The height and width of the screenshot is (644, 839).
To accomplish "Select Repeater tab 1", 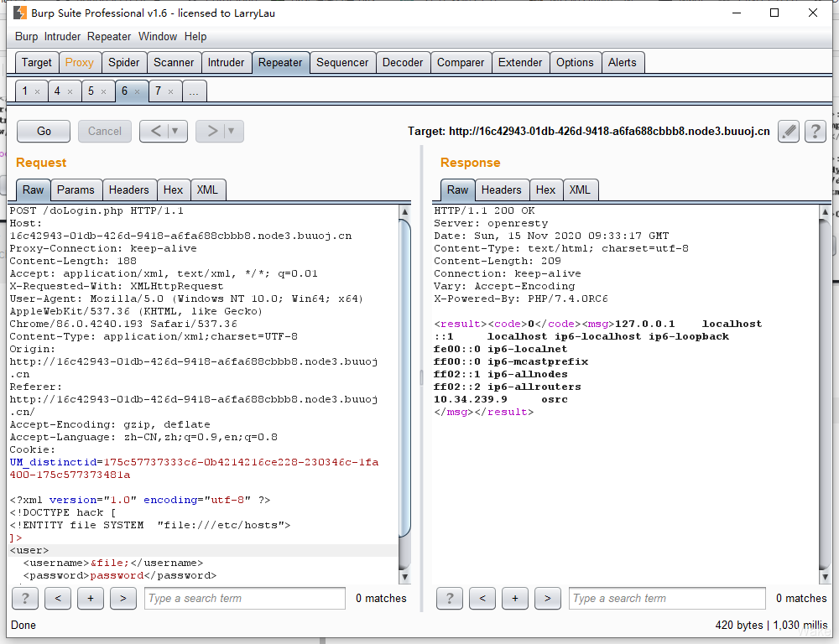I will coord(25,91).
